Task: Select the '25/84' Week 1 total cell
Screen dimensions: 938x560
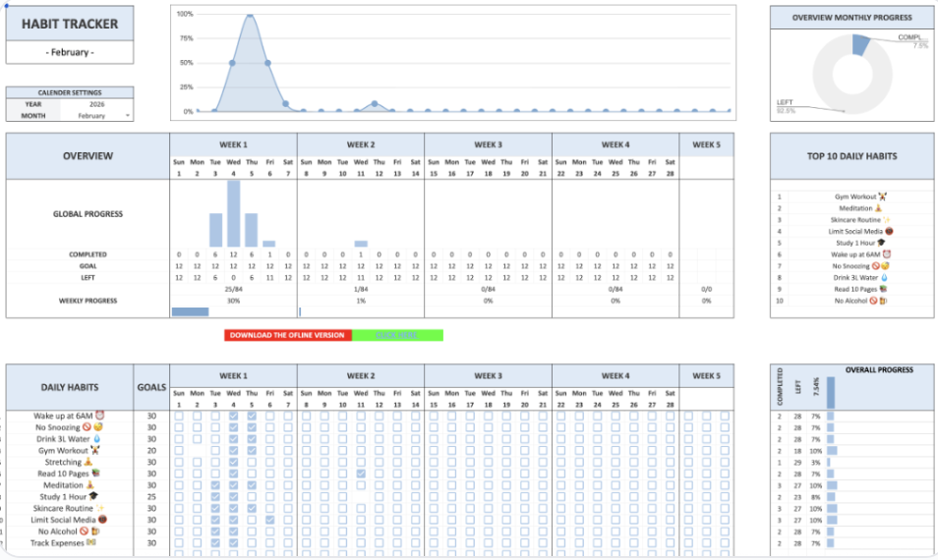Action: coord(233,289)
